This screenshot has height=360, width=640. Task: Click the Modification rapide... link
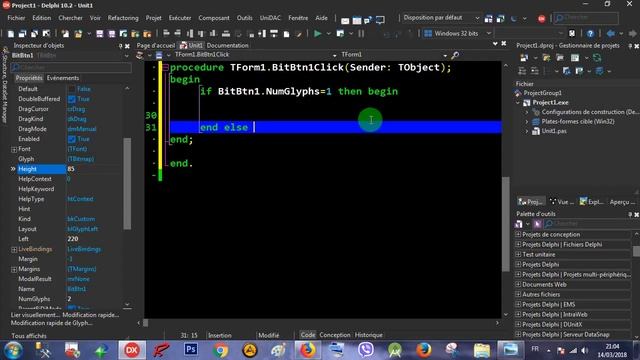[x=91, y=315]
